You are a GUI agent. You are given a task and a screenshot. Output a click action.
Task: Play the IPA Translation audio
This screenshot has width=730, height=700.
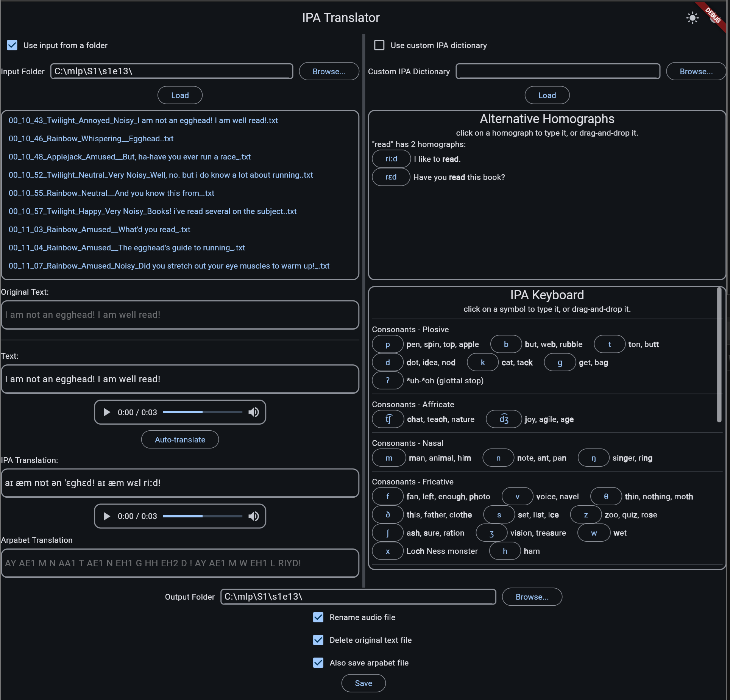click(107, 516)
